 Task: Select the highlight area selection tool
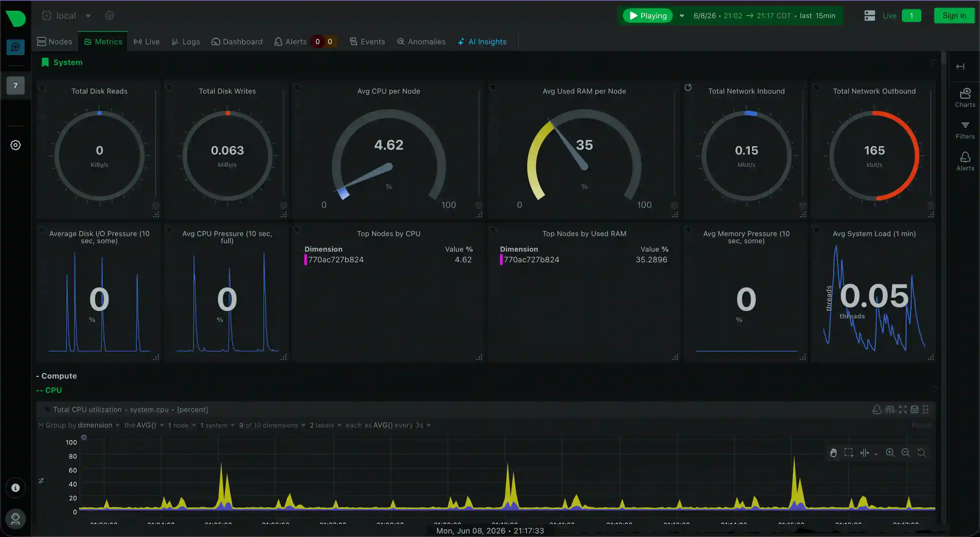coord(849,452)
